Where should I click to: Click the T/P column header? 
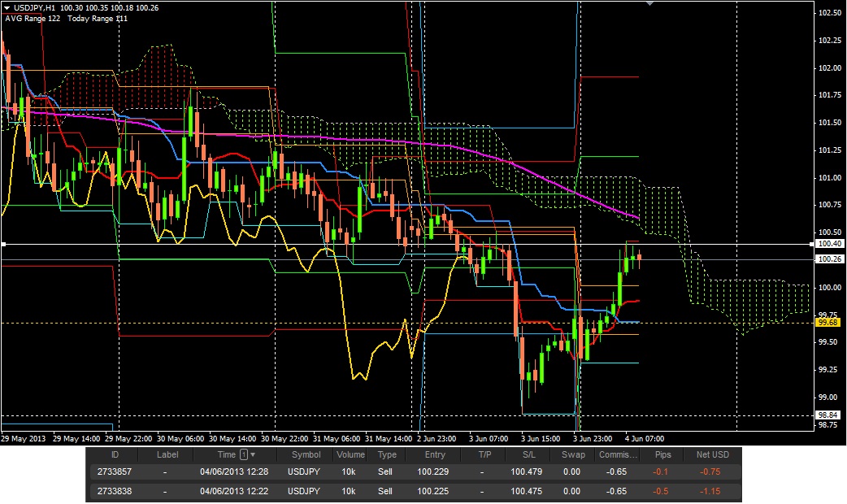pyautogui.click(x=484, y=455)
